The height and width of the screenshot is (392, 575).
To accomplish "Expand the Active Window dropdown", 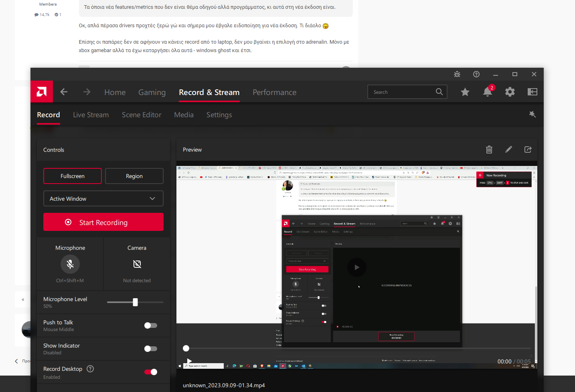I will coord(103,198).
